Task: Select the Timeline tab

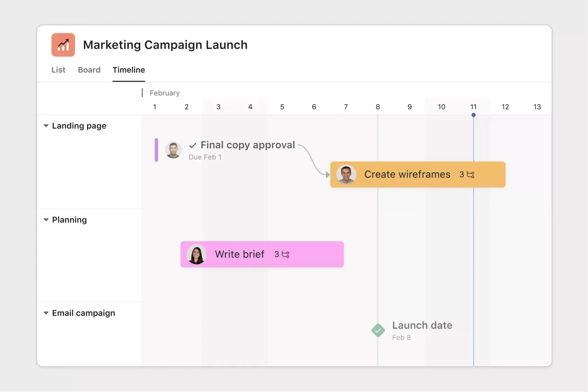Action: click(128, 70)
